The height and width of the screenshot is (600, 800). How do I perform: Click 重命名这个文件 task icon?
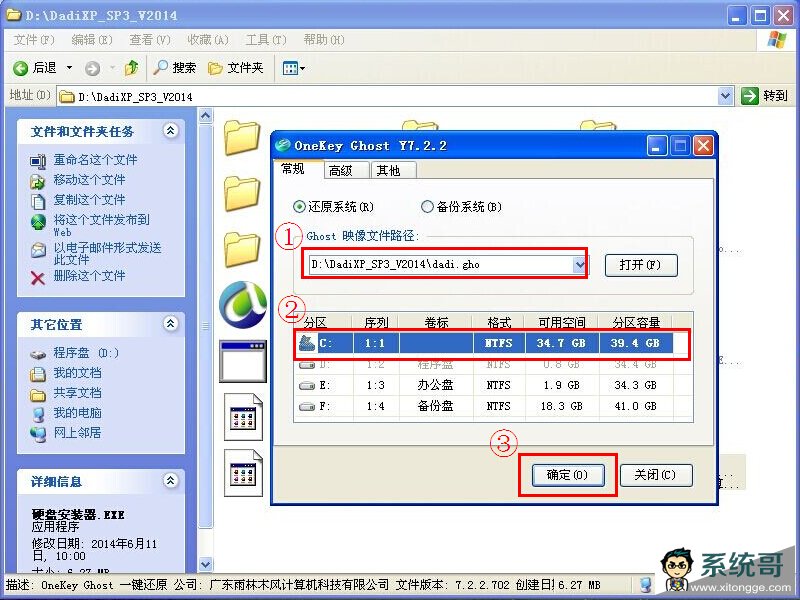pyautogui.click(x=38, y=161)
